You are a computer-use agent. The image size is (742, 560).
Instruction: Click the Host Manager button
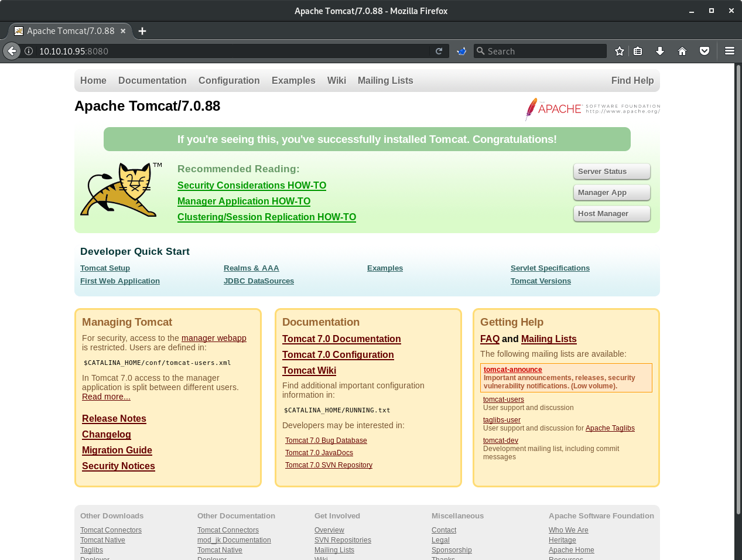pos(612,214)
